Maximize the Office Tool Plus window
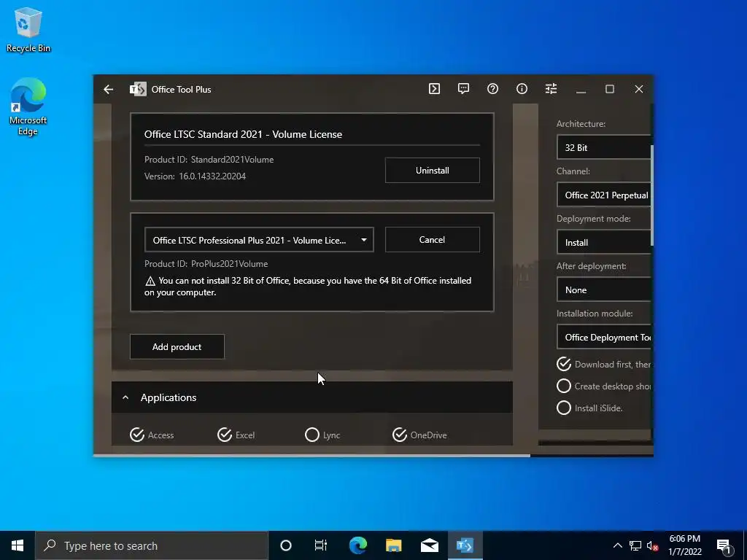 click(x=609, y=89)
